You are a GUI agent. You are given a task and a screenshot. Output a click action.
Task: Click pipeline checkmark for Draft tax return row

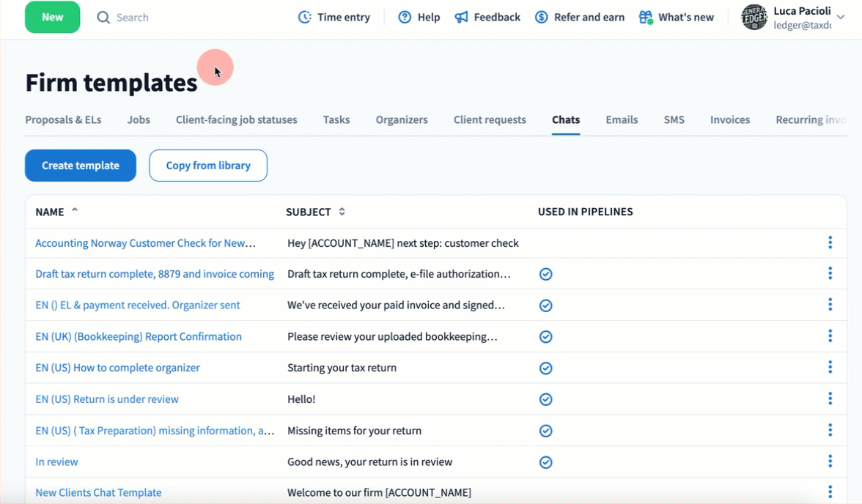pos(545,274)
